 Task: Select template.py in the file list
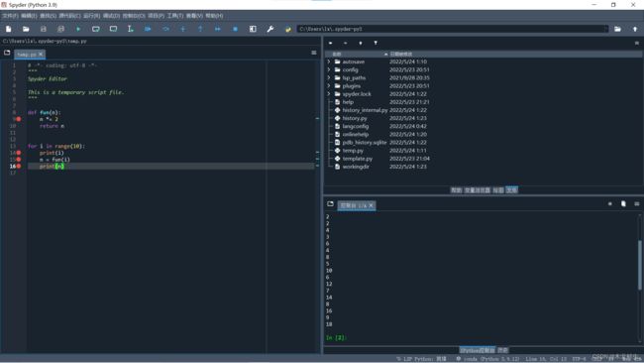(x=358, y=159)
